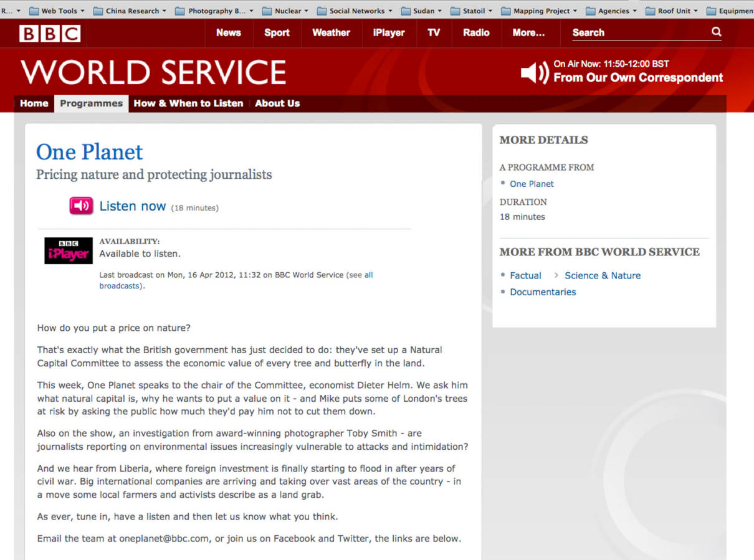Open the Science & Nature link
754x560 pixels.
click(602, 275)
